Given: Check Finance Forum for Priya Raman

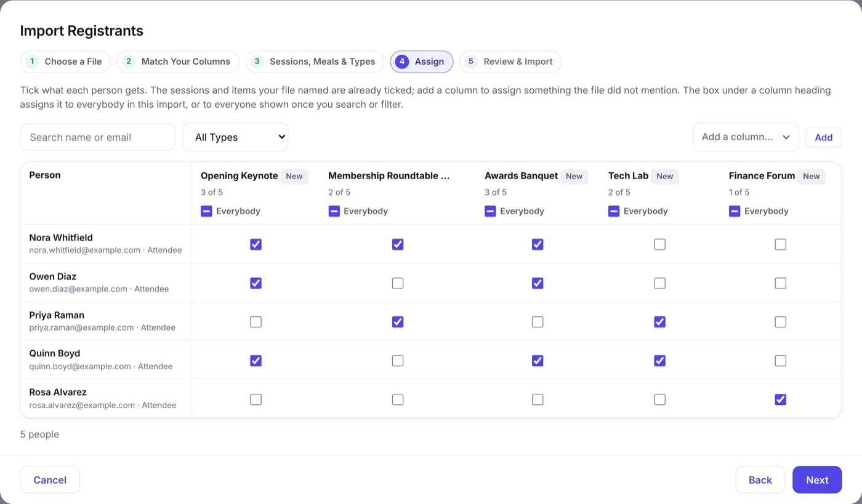Looking at the screenshot, I should coord(780,322).
